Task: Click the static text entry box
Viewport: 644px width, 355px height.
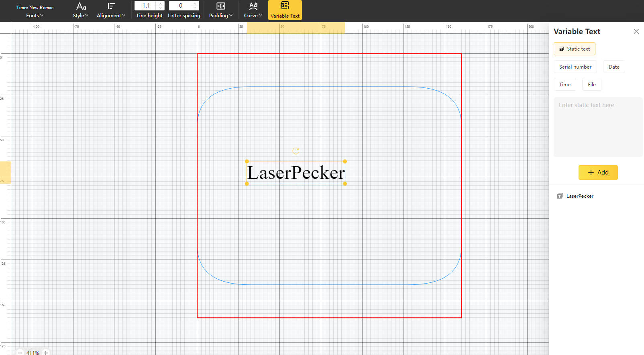Action: click(x=598, y=127)
